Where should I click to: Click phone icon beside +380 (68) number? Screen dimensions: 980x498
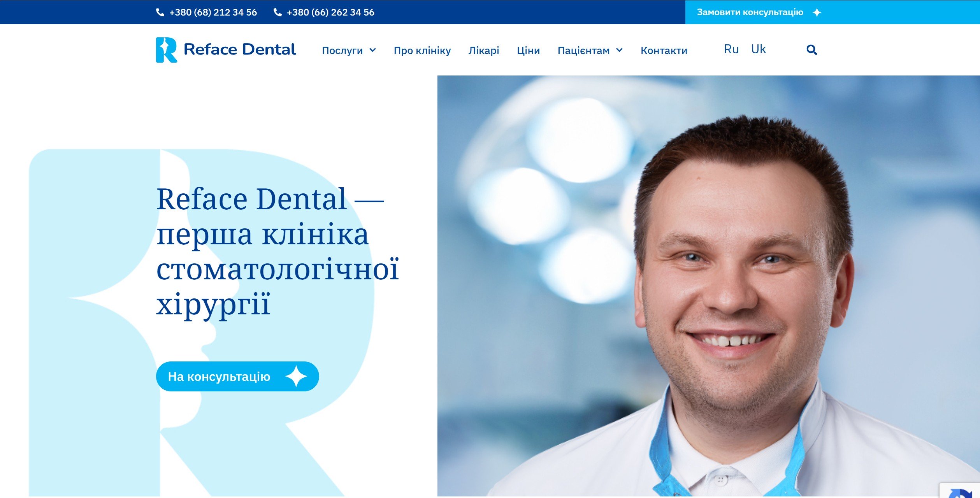160,12
